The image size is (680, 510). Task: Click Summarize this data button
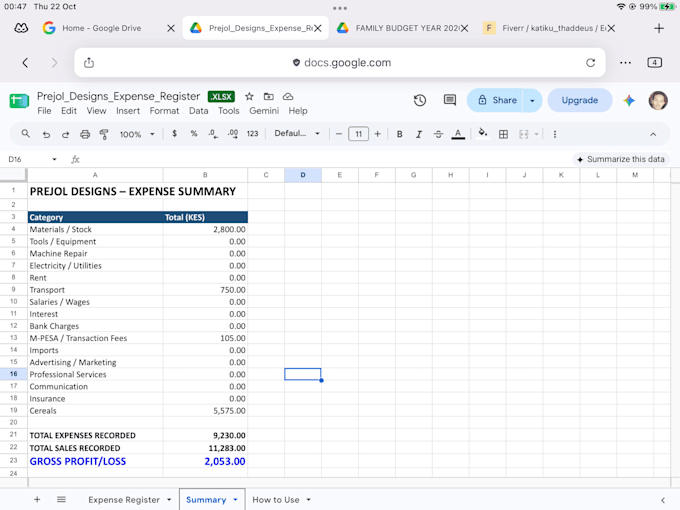coord(621,159)
